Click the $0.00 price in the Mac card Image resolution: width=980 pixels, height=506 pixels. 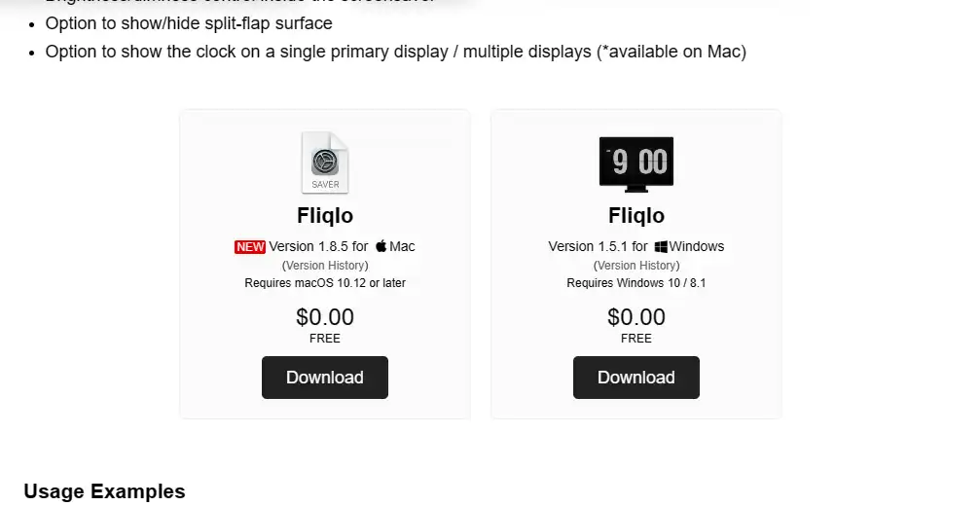(325, 317)
